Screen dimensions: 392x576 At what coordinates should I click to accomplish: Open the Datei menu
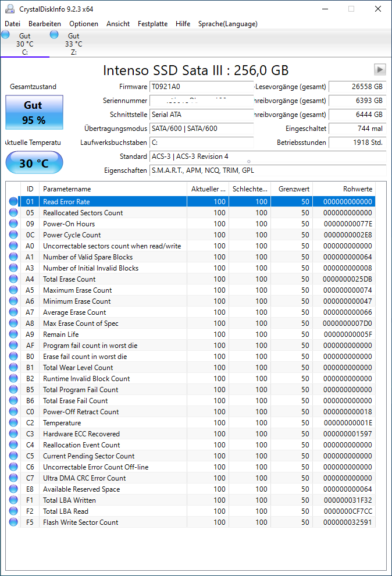(12, 24)
